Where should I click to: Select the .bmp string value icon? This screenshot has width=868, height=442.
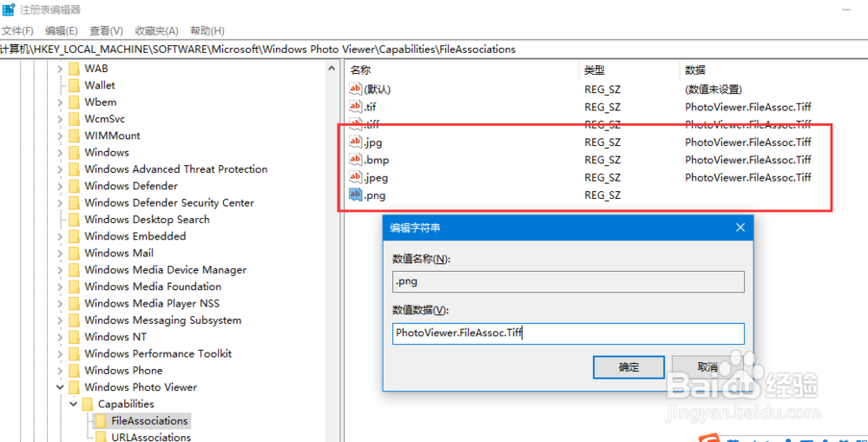pyautogui.click(x=355, y=160)
